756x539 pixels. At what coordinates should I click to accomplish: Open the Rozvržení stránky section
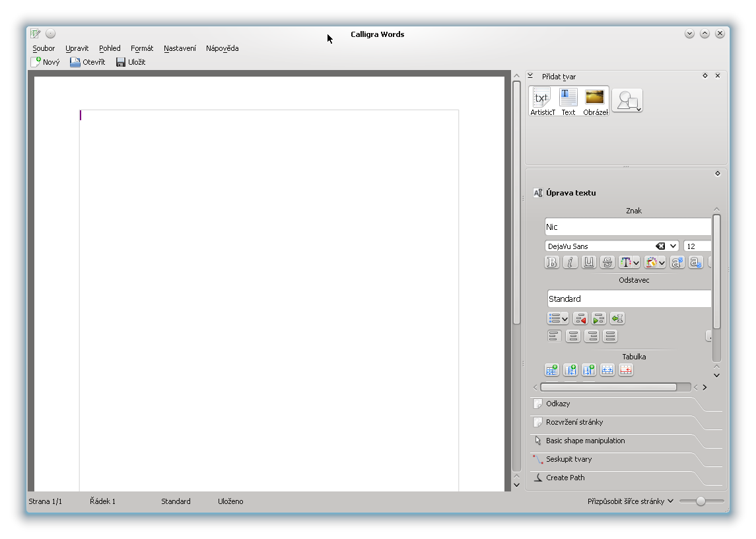(626, 422)
